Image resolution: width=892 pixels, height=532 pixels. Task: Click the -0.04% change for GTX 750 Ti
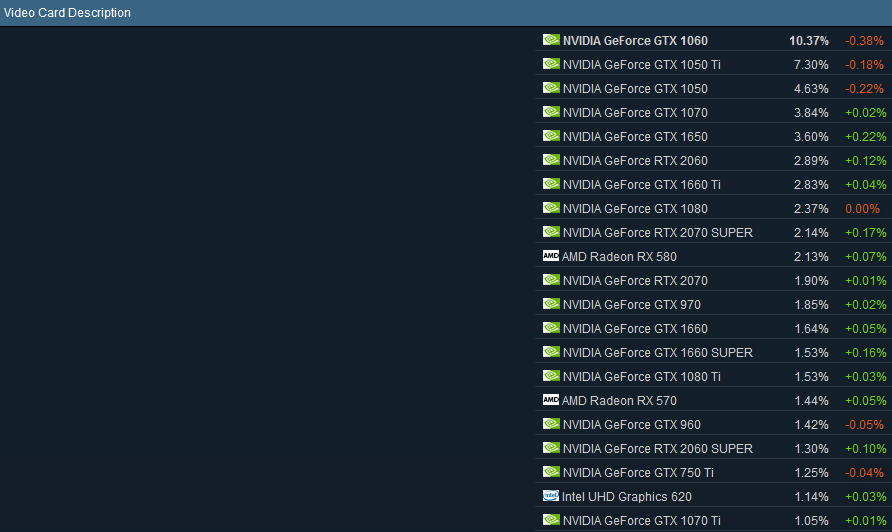coord(864,472)
